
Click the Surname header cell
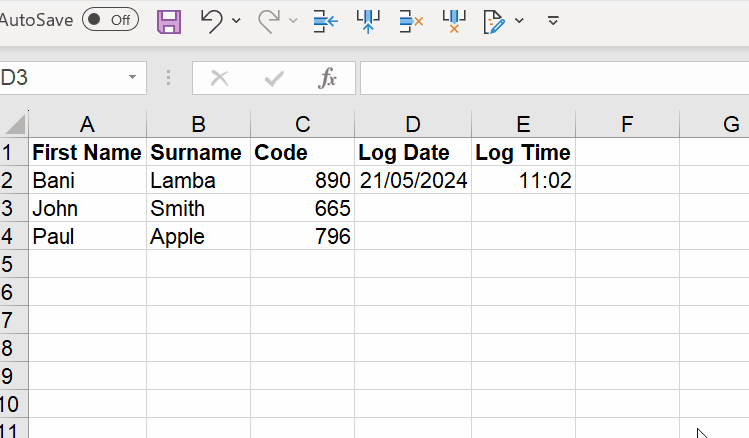point(198,153)
